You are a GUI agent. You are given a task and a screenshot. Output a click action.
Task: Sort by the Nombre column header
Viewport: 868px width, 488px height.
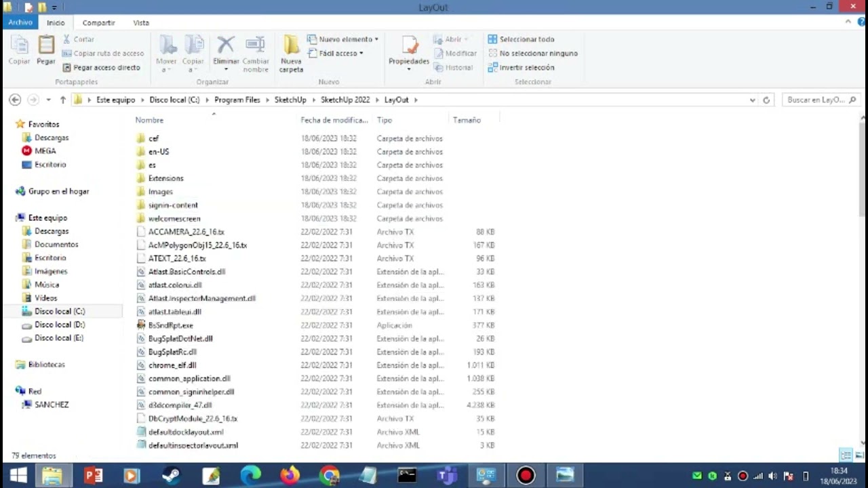[x=149, y=120]
